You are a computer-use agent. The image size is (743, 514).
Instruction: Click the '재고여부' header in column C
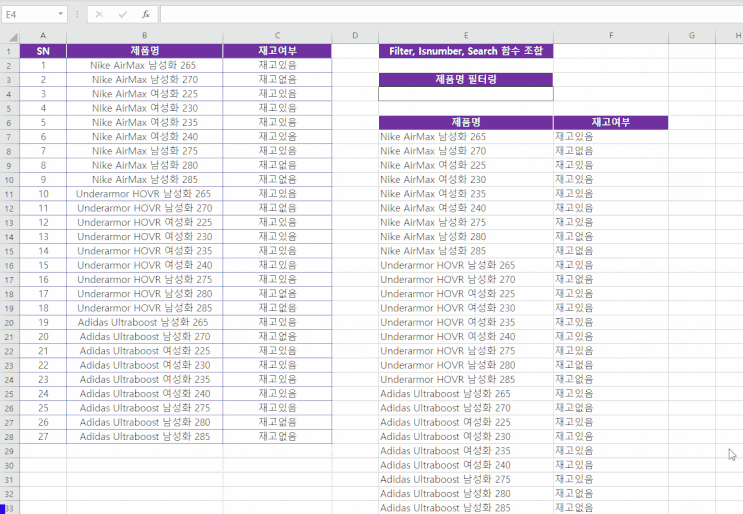coord(277,51)
